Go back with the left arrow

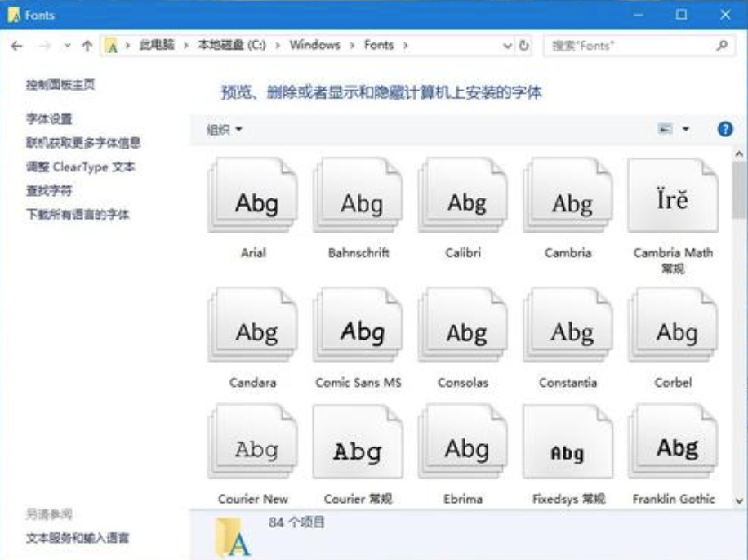click(x=16, y=46)
